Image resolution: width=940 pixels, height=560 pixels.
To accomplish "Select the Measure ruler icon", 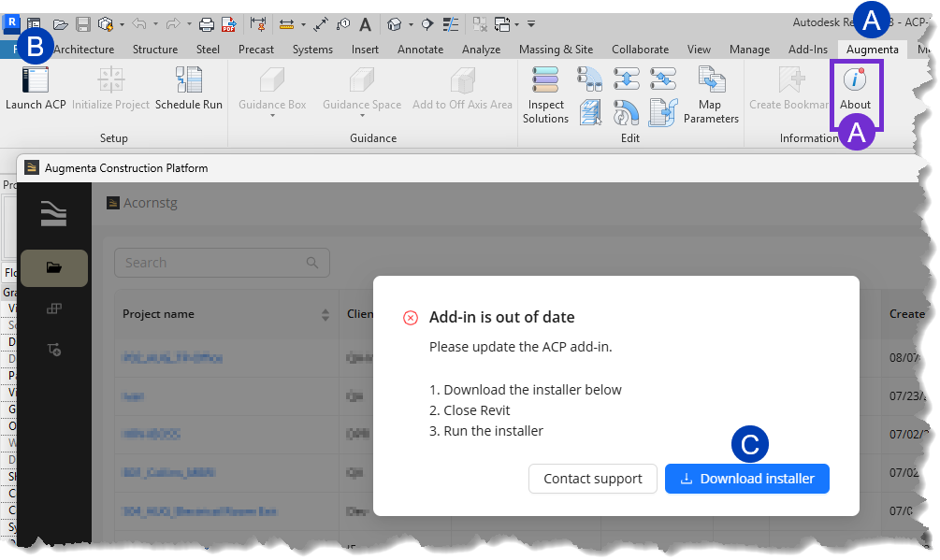I will pyautogui.click(x=286, y=24).
